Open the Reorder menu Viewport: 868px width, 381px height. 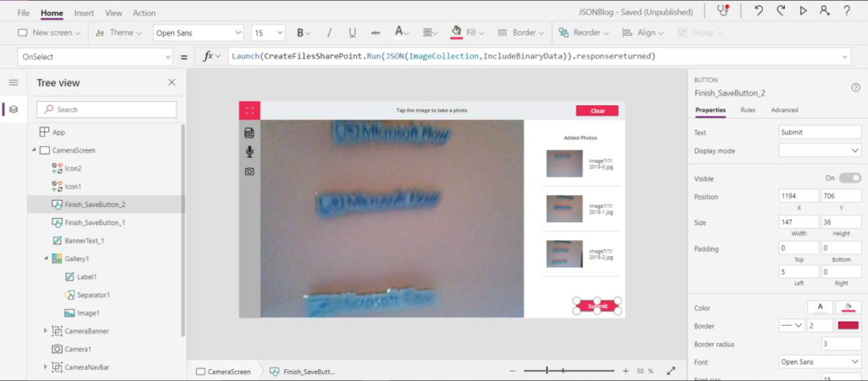coord(583,33)
